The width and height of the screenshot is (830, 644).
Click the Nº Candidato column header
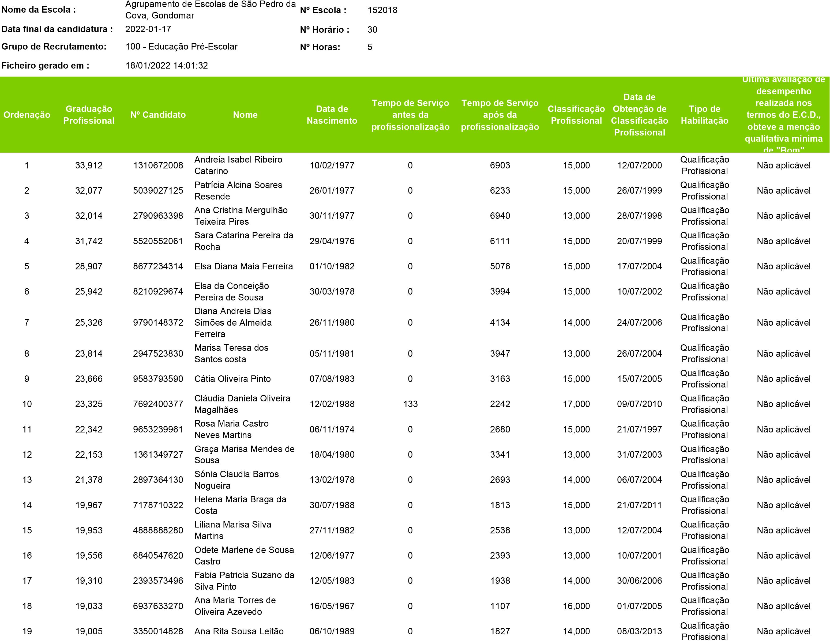click(158, 115)
